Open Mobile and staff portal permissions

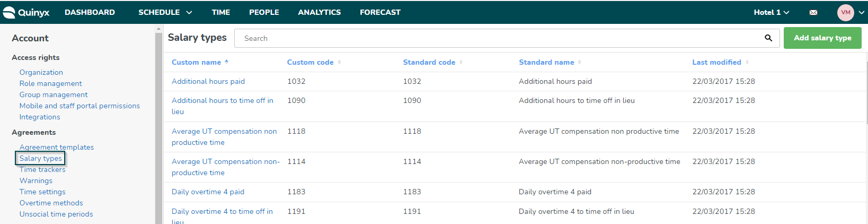[x=79, y=106]
